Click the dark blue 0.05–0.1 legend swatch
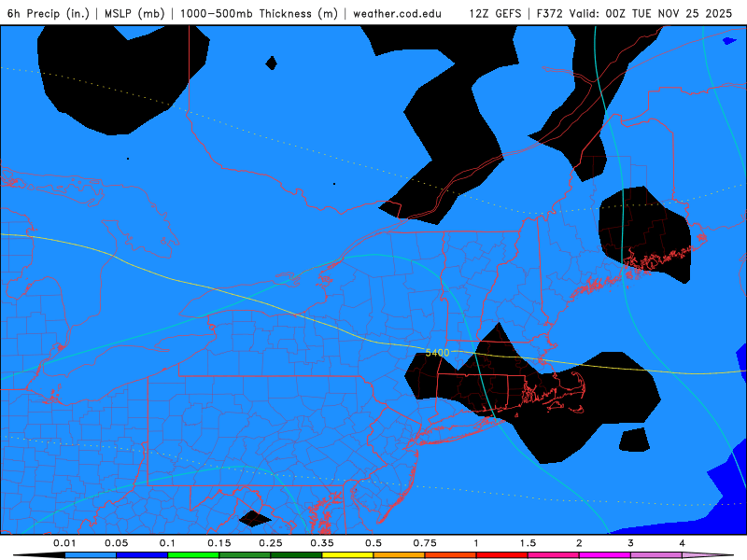Image resolution: width=747 pixels, height=560 pixels. (142, 555)
